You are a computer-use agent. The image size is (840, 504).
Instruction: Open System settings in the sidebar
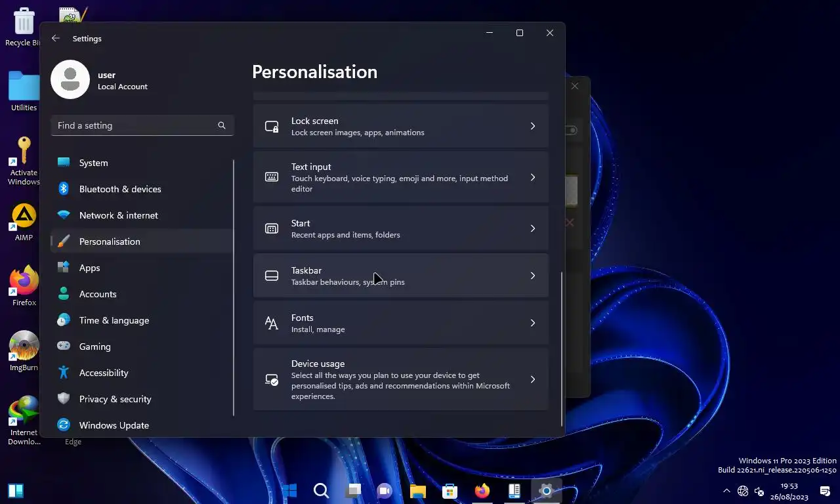[142, 163]
